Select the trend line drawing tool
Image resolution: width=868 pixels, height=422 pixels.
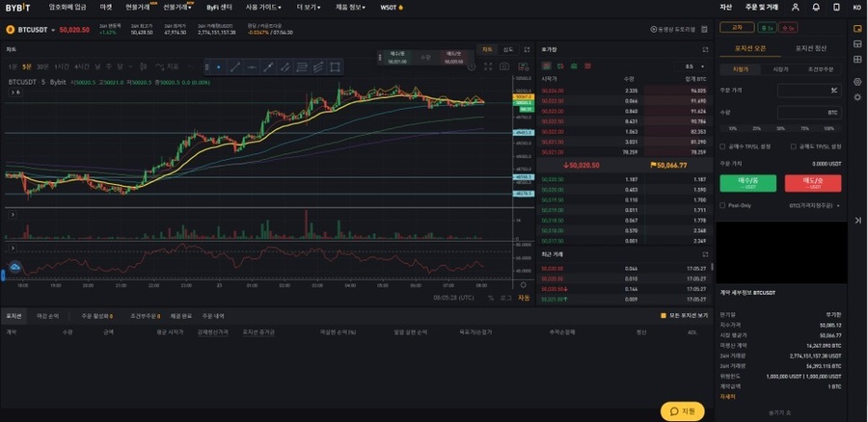pyautogui.click(x=234, y=66)
